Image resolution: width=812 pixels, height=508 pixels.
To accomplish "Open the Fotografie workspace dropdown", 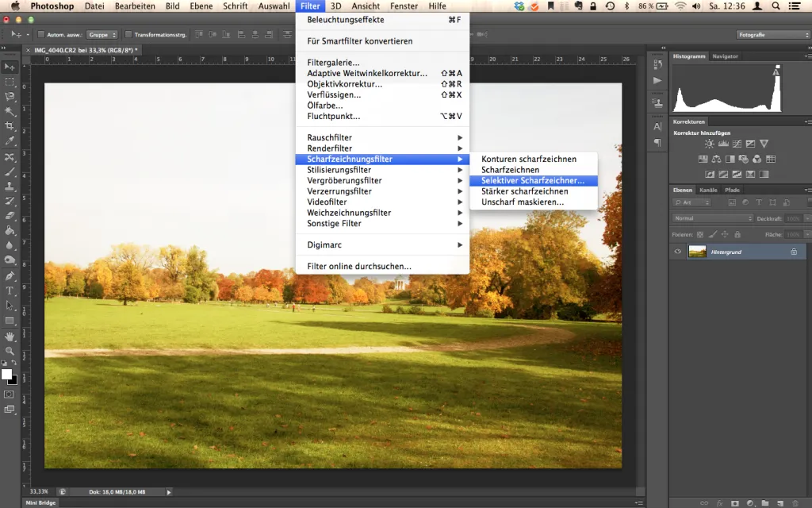I will 773,34.
